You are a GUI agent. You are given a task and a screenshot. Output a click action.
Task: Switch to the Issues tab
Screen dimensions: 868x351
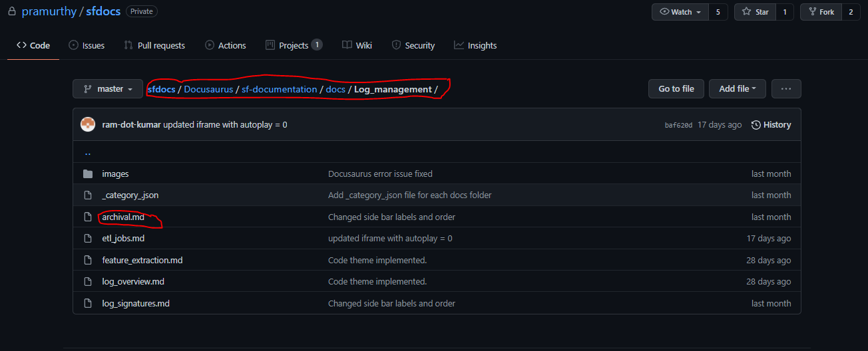pos(87,45)
